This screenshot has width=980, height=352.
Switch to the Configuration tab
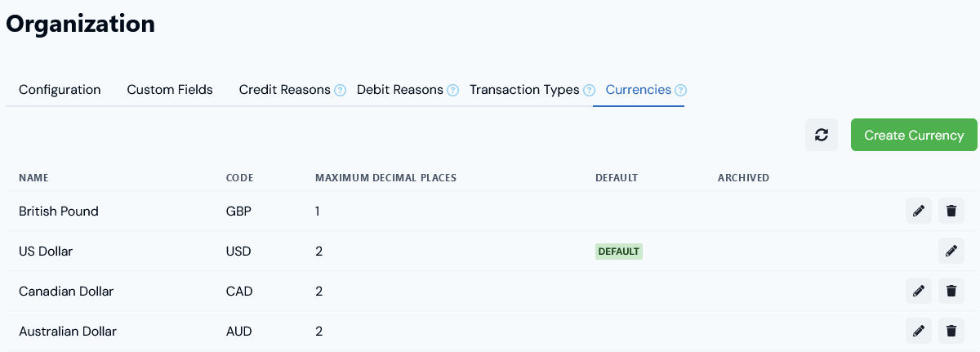(x=60, y=90)
